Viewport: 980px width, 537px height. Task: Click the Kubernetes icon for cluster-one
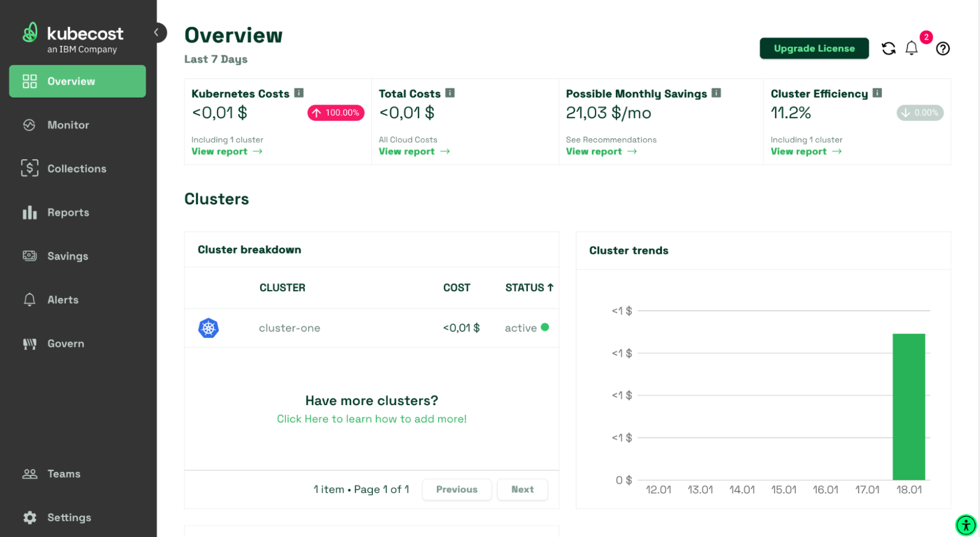208,328
